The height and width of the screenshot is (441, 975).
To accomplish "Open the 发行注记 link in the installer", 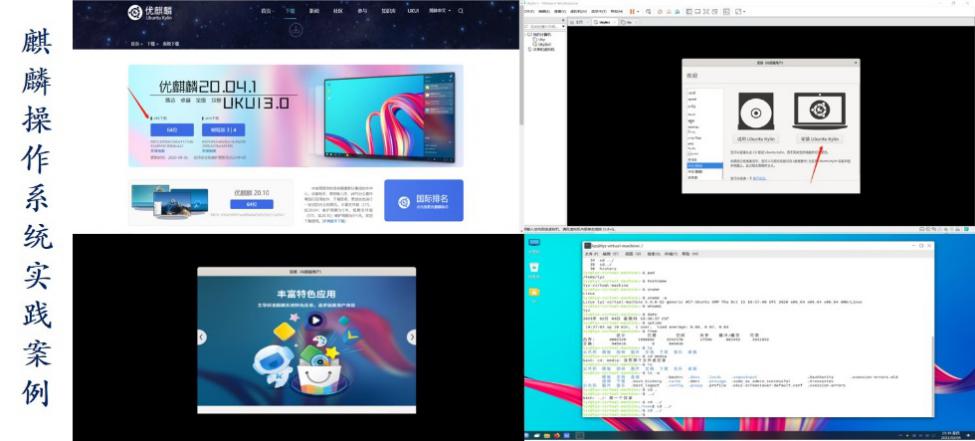I will pos(760,179).
